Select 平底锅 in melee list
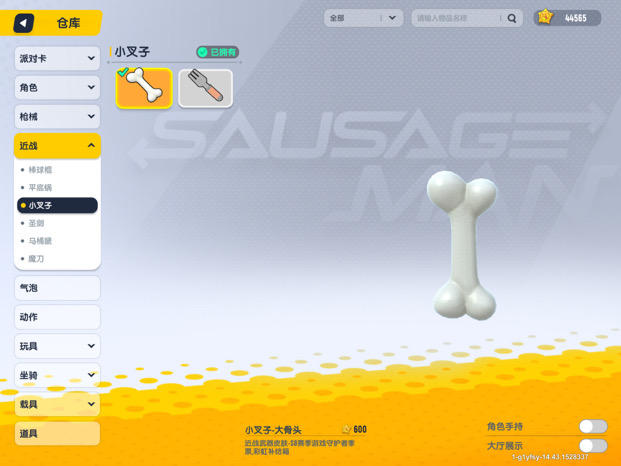621x466 pixels. (x=40, y=188)
